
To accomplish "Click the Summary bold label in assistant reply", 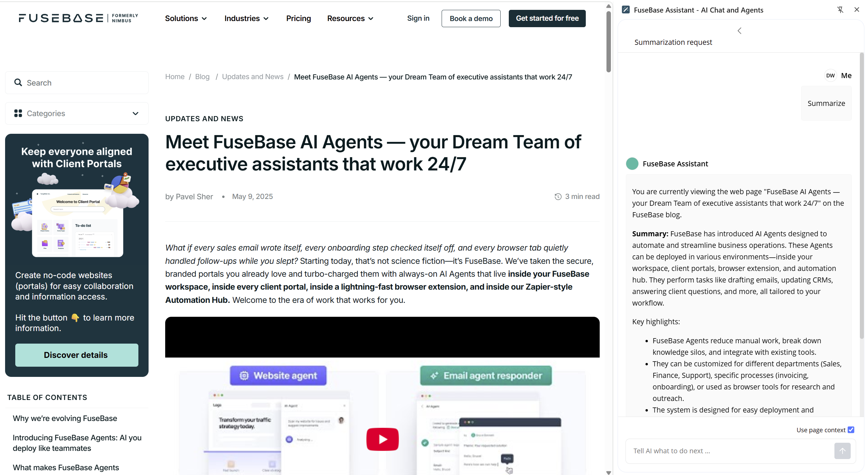I will (x=650, y=234).
